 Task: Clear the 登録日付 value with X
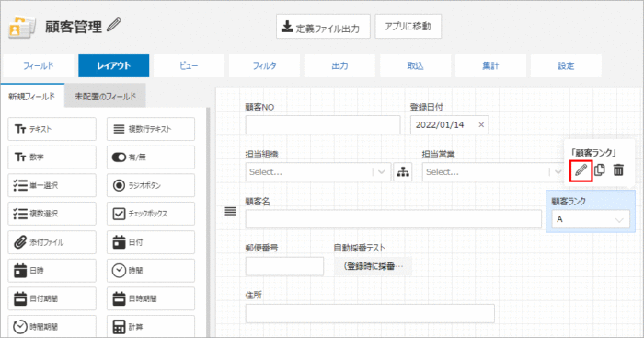481,125
